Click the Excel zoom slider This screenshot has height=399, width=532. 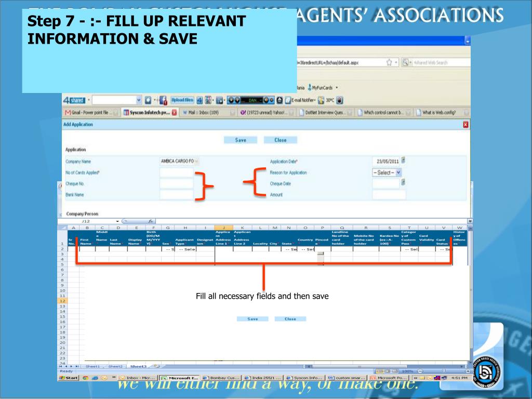pyautogui.click(x=444, y=371)
